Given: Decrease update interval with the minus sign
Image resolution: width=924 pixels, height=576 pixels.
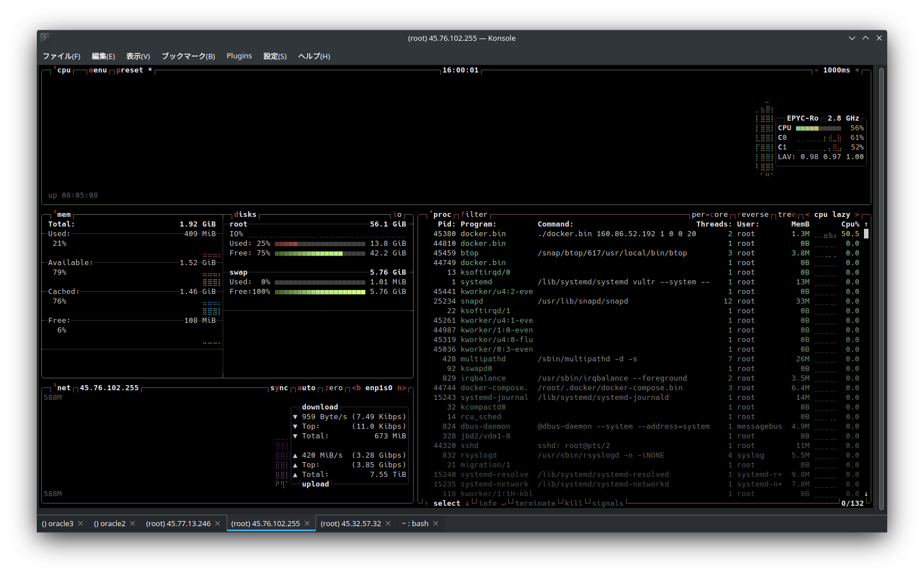Looking at the screenshot, I should tap(816, 70).
